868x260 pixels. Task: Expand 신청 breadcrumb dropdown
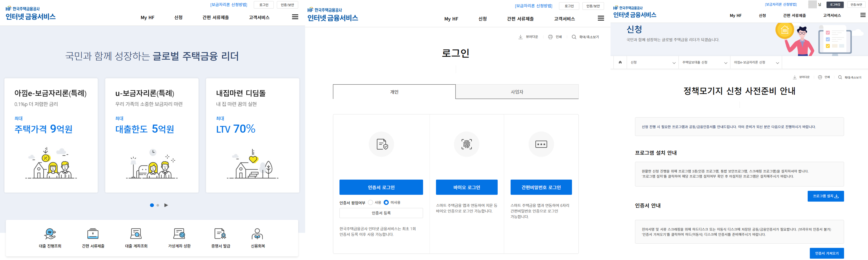click(652, 62)
